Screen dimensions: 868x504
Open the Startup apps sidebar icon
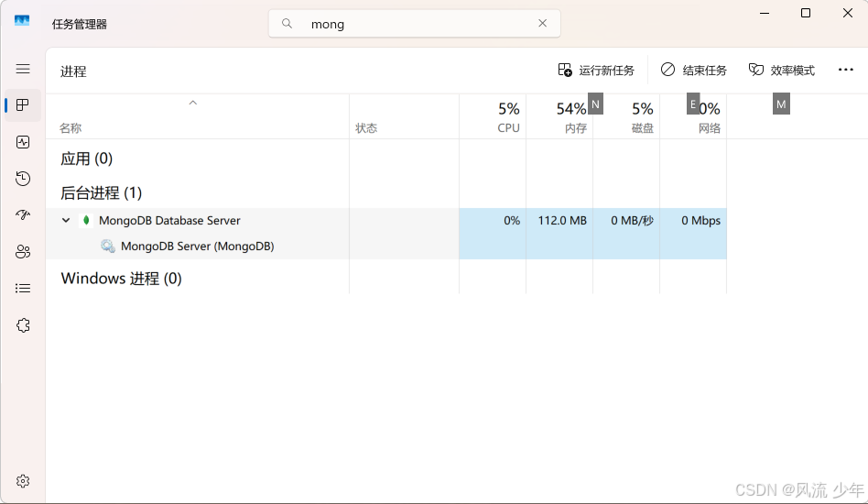[x=23, y=215]
